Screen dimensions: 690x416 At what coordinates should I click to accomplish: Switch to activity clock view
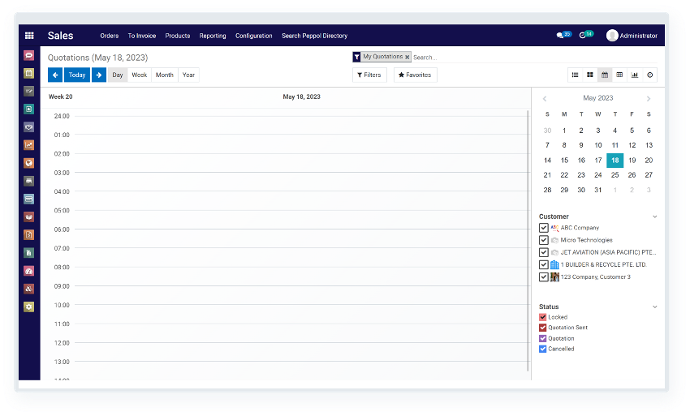(650, 75)
